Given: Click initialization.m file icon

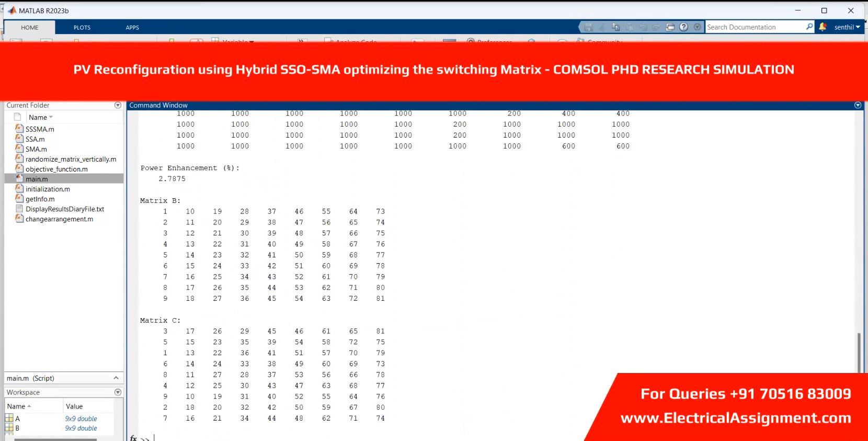Looking at the screenshot, I should [19, 188].
